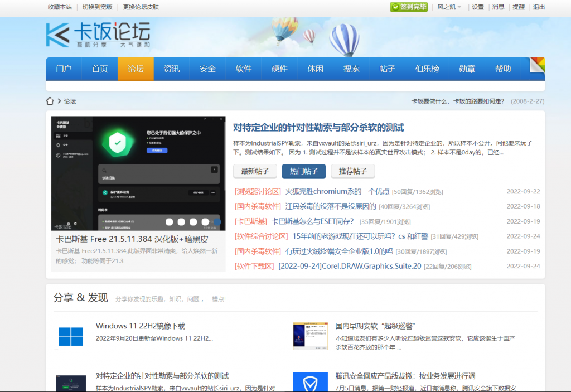Click 切换到宽版 link
571x392 pixels.
point(98,7)
